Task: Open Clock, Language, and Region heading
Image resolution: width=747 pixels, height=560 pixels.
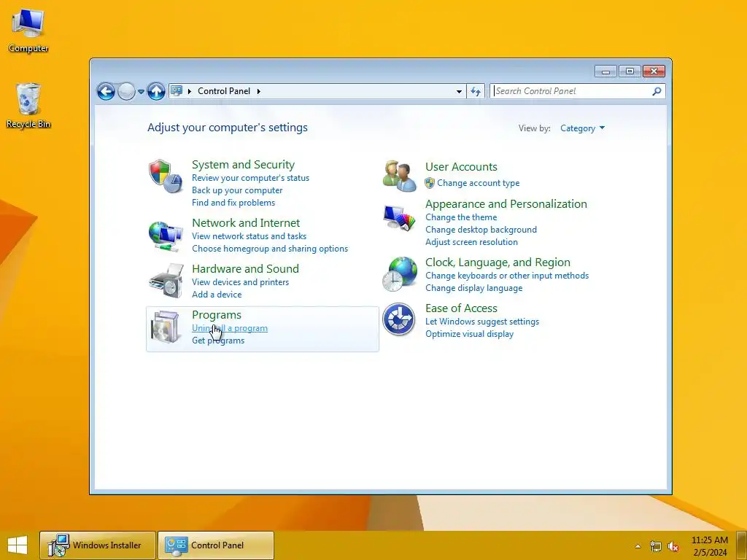Action: 498,262
